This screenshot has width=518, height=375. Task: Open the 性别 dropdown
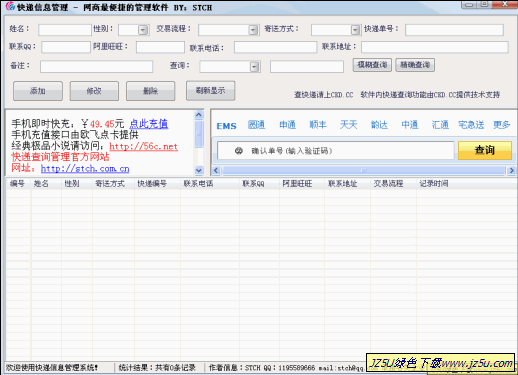(x=143, y=30)
